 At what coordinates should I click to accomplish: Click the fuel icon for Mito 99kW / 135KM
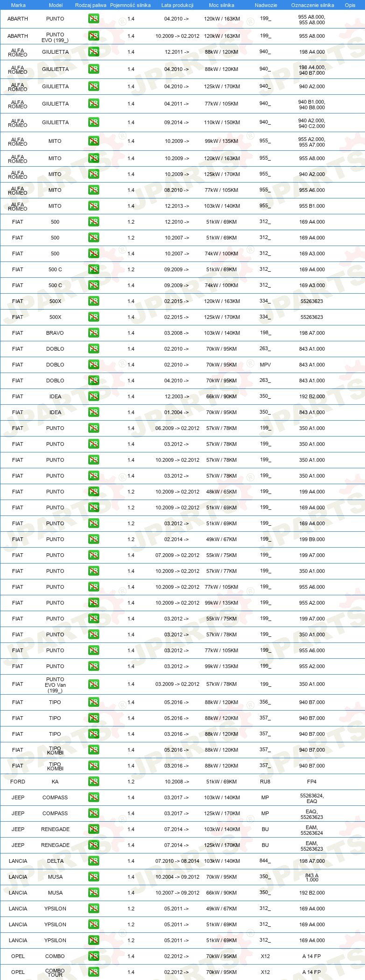point(93,141)
